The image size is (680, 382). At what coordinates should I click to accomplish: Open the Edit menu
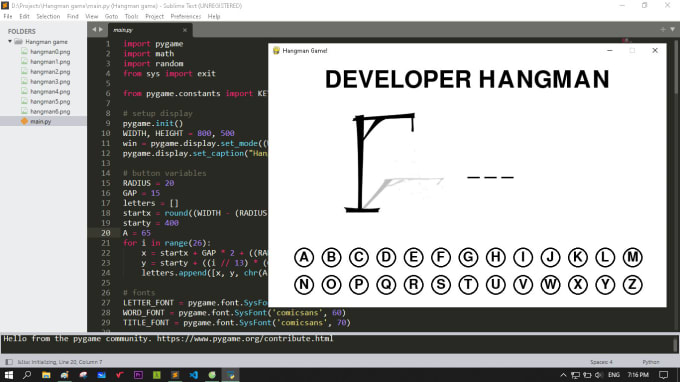point(24,16)
